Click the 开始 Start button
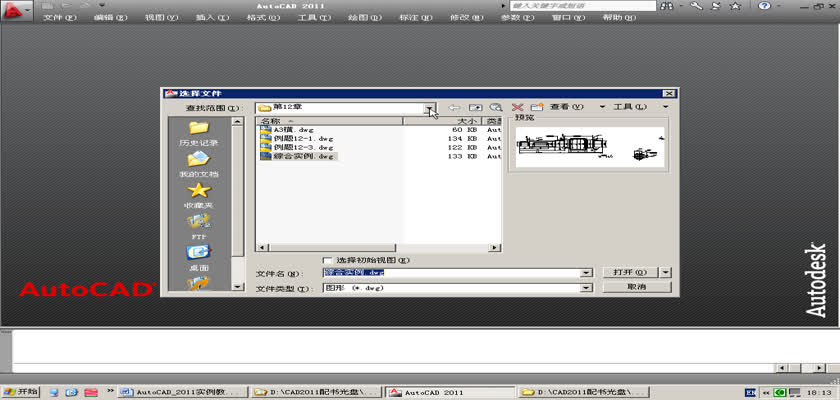This screenshot has height=400, width=840. (x=20, y=392)
